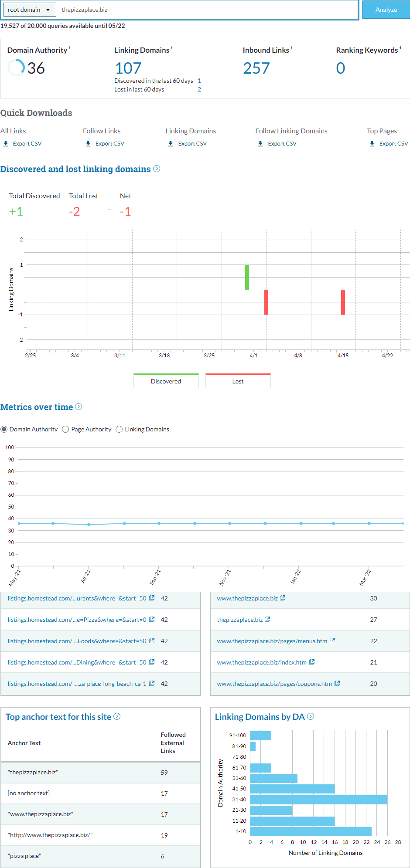The height and width of the screenshot is (868, 410).
Task: Click download icon under Top Pages
Action: pyautogui.click(x=372, y=143)
